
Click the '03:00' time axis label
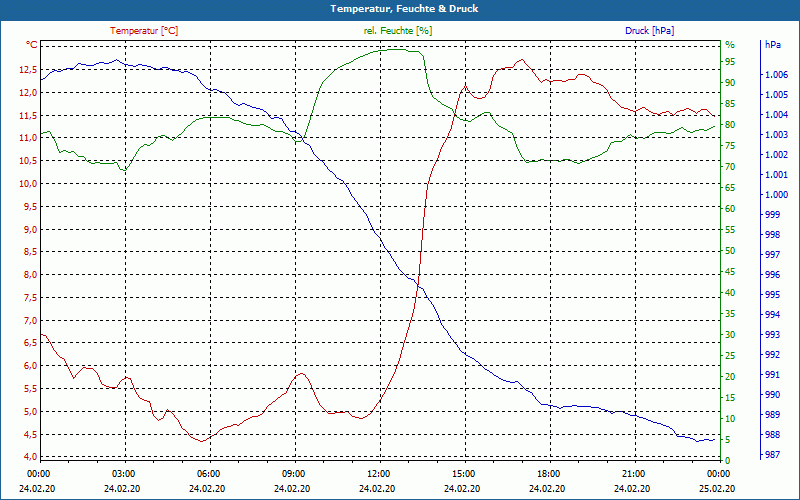(123, 473)
